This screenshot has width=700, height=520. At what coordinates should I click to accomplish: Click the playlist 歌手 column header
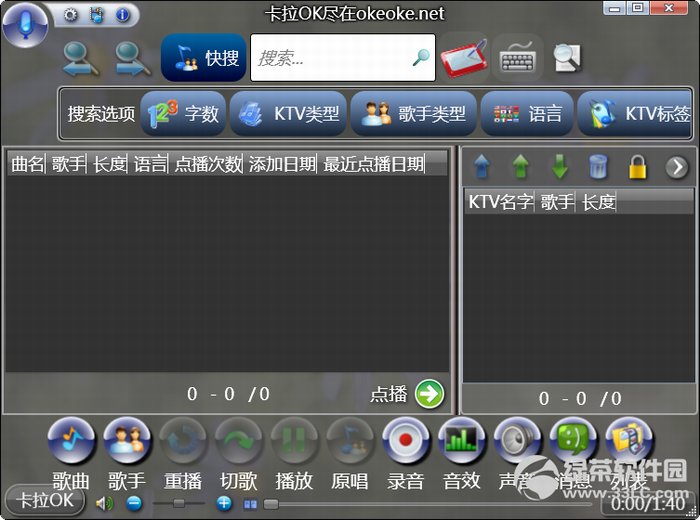tap(556, 202)
